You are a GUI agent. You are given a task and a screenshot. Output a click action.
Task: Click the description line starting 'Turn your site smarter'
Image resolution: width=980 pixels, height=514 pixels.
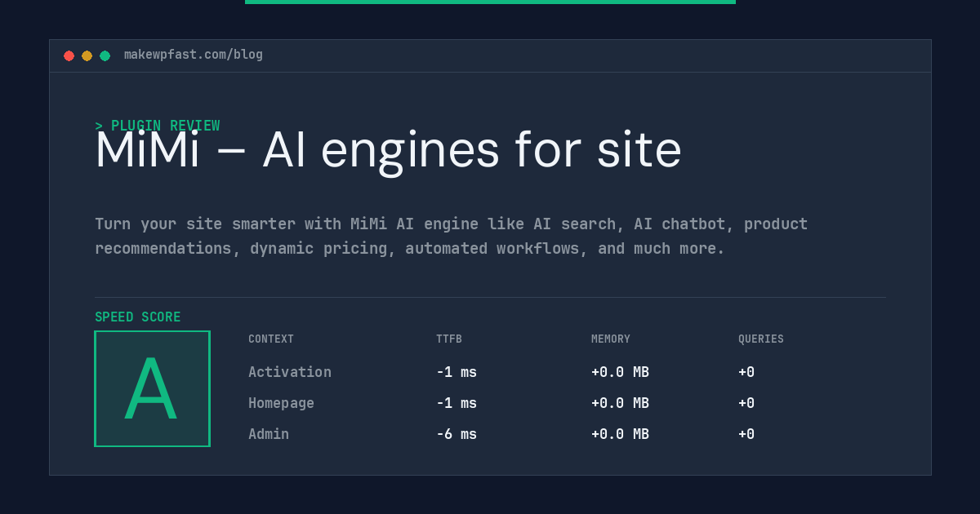(451, 224)
